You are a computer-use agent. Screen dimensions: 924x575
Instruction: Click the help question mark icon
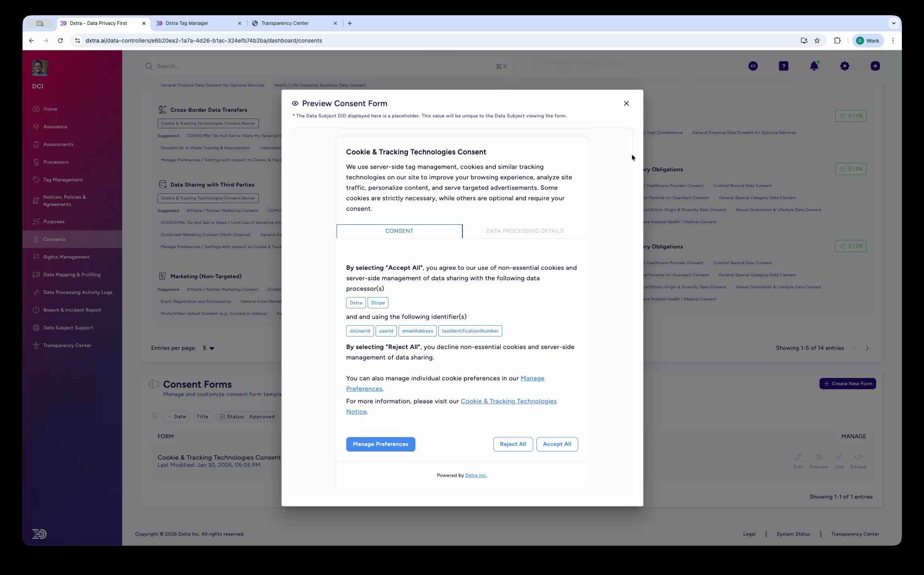[x=783, y=66]
